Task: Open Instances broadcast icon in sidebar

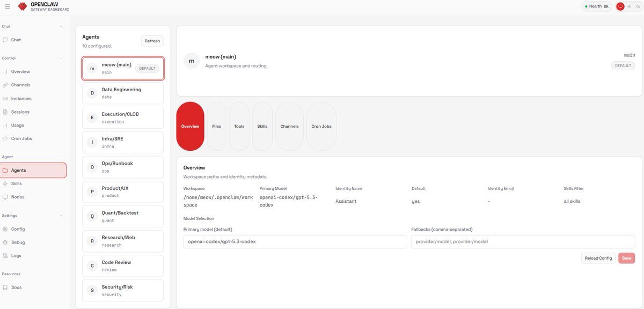Action: tap(5, 99)
